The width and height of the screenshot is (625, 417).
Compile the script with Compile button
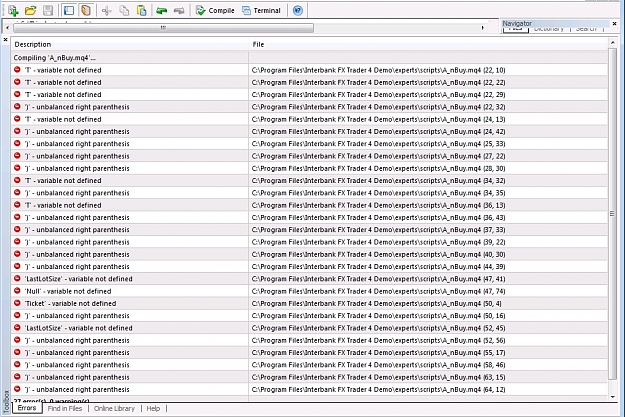pyautogui.click(x=215, y=11)
